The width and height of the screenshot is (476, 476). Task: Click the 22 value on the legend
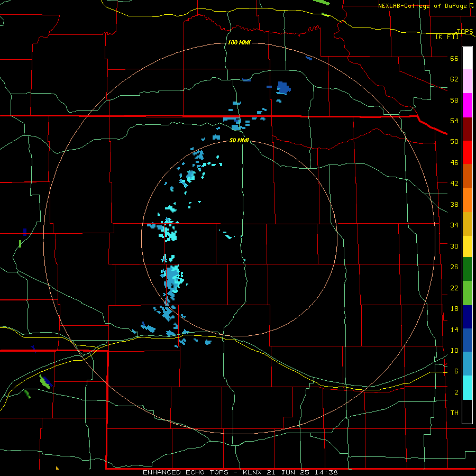(454, 288)
